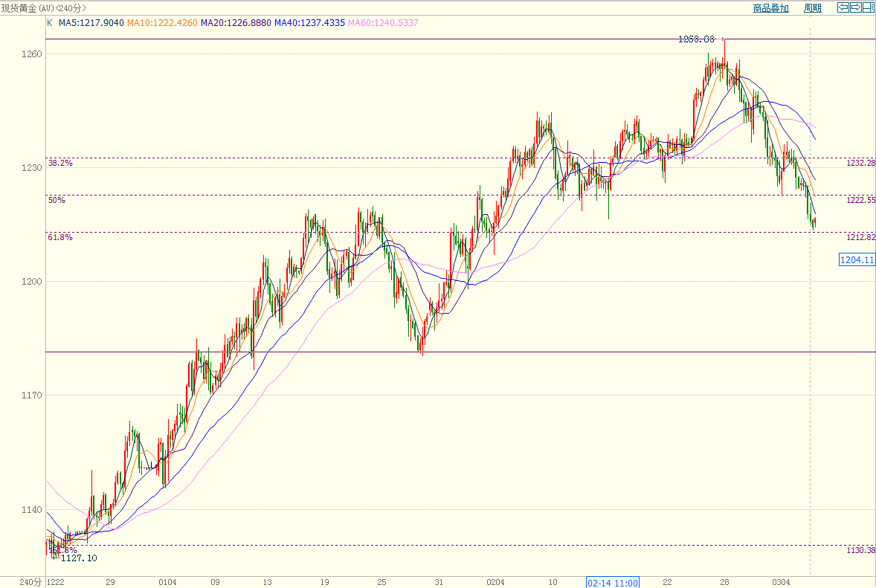Click the 1127.10 low price annotation
Viewport: 876px width, 588px height.
point(79,558)
